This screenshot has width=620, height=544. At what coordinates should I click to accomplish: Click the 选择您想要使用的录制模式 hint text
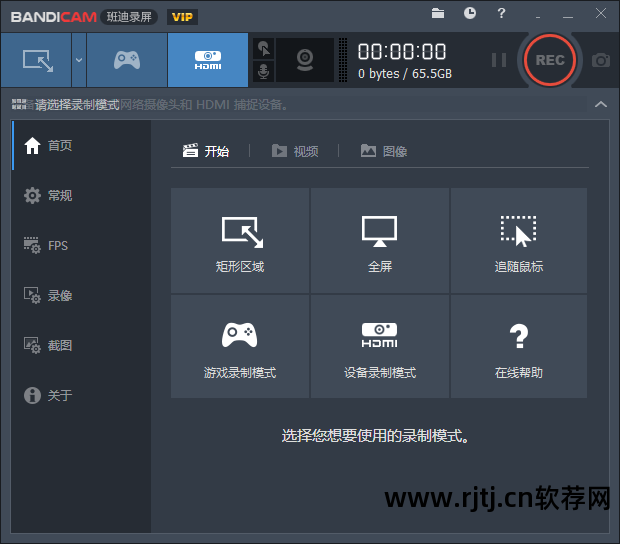(x=375, y=436)
